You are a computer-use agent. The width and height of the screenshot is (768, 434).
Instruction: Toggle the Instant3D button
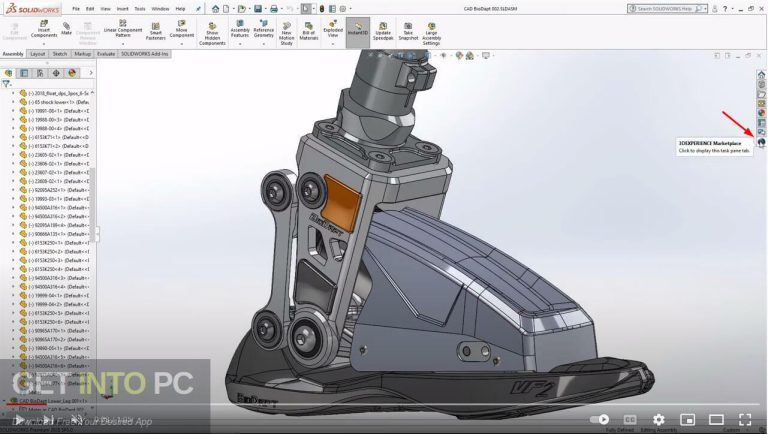click(358, 32)
